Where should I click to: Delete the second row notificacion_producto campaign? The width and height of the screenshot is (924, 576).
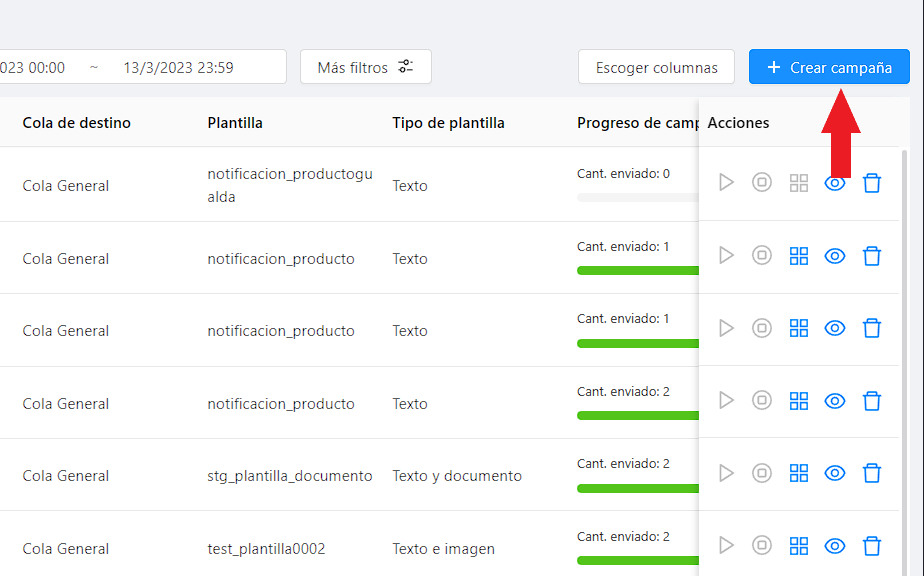pyautogui.click(x=872, y=256)
